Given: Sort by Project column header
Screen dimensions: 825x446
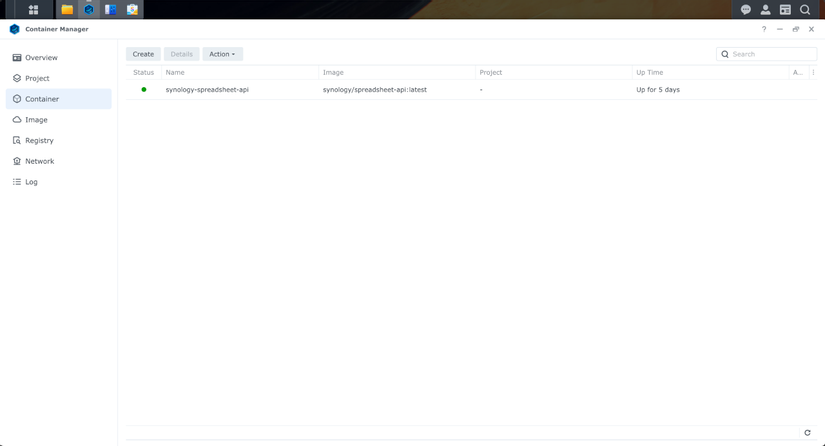Looking at the screenshot, I should pyautogui.click(x=554, y=73).
